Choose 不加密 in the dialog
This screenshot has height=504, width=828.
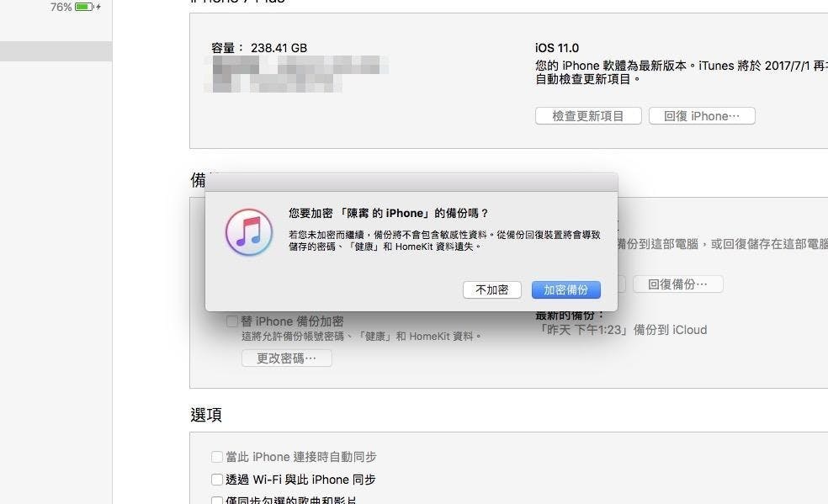491,289
